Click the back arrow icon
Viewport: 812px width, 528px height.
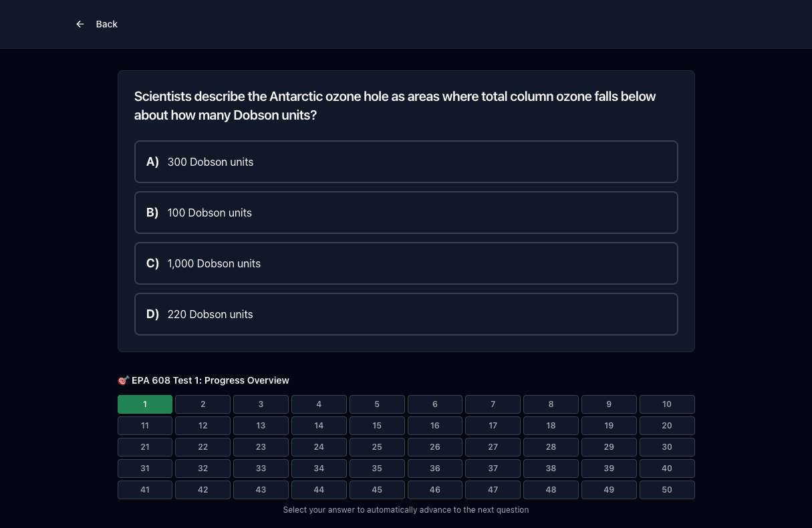(x=80, y=24)
